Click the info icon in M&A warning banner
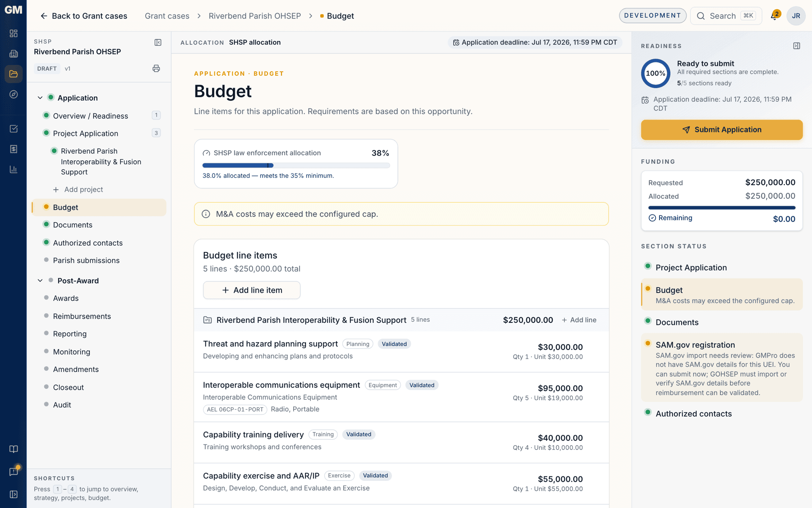Image resolution: width=812 pixels, height=508 pixels. click(x=206, y=214)
